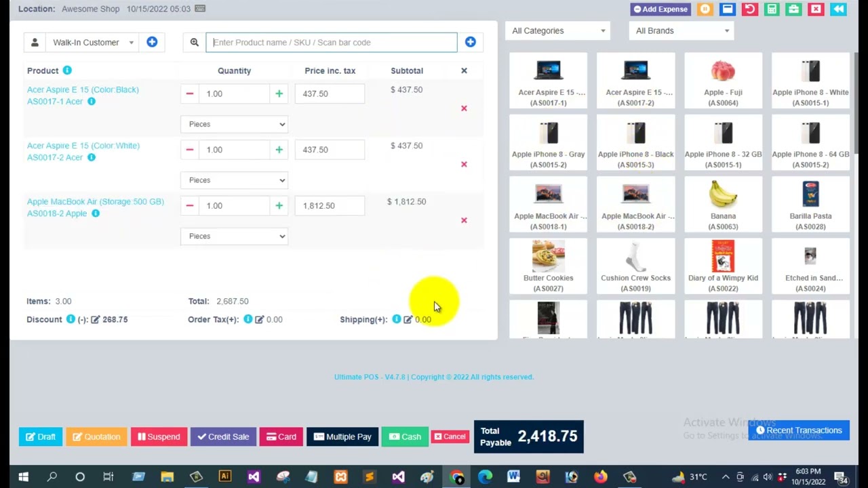The width and height of the screenshot is (868, 488).
Task: Open keyboard icon beside date
Action: (200, 9)
